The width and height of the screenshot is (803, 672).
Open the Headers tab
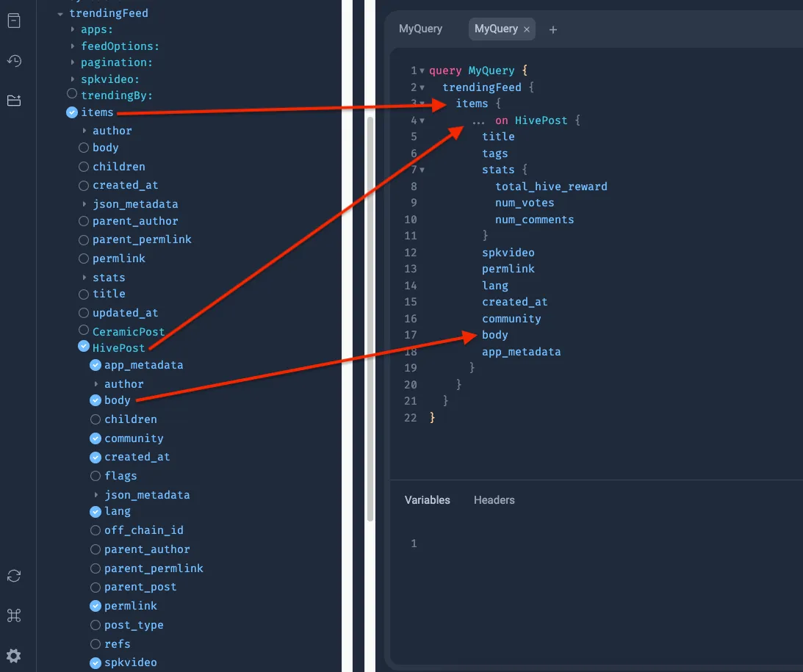pyautogui.click(x=494, y=500)
